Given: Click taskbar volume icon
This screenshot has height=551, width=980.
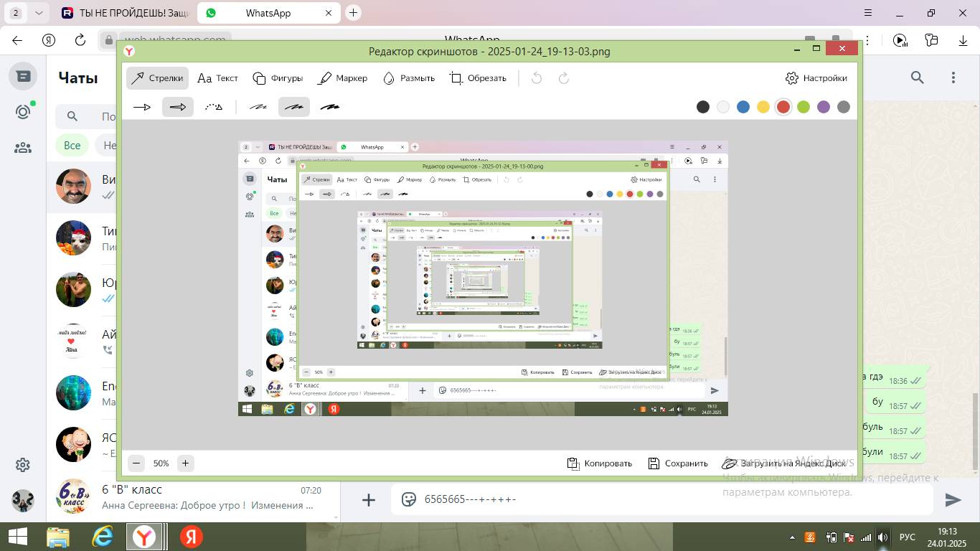Looking at the screenshot, I should pos(883,537).
